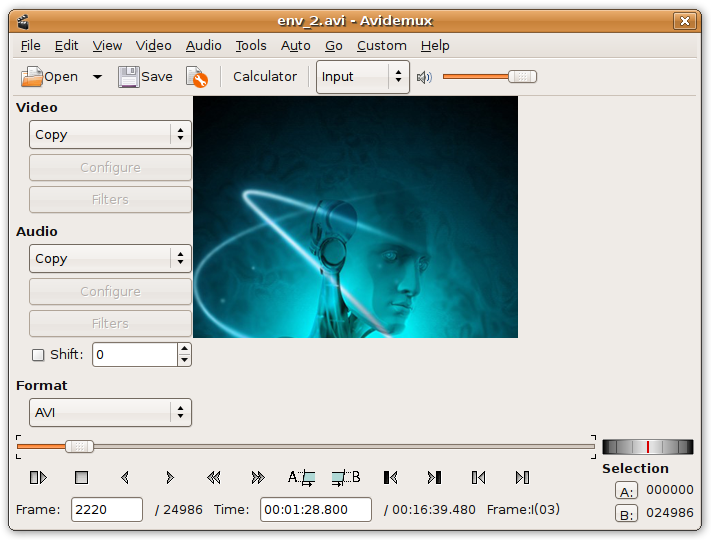Open the Calculator tool

265,77
